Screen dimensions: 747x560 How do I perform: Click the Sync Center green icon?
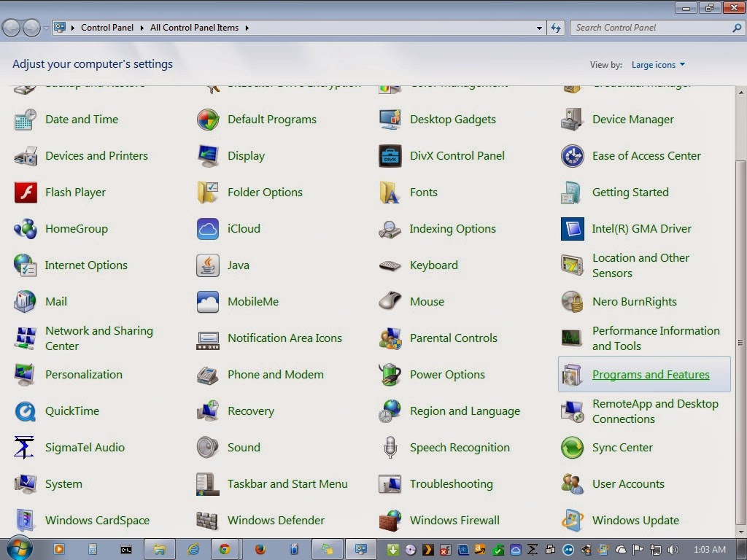[572, 448]
